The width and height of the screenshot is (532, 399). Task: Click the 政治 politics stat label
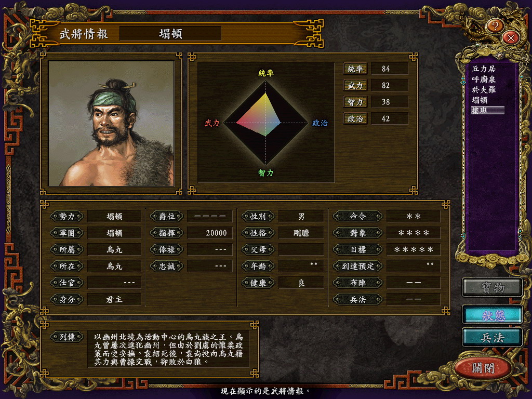[x=355, y=119]
